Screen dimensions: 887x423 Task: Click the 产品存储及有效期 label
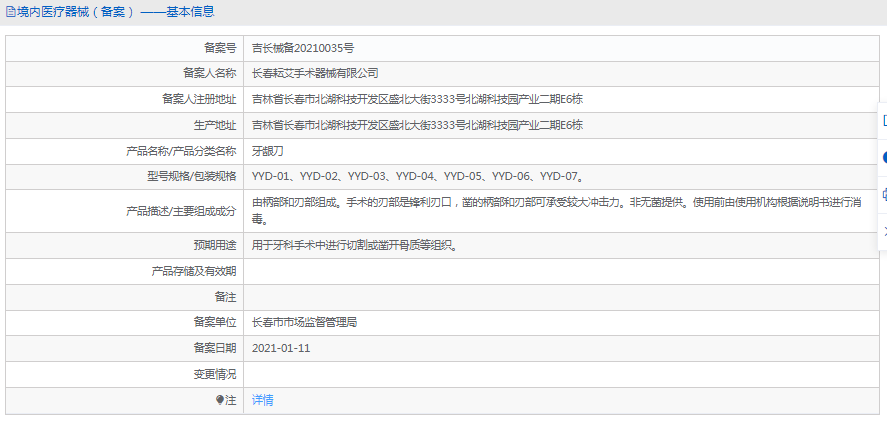pyautogui.click(x=194, y=271)
